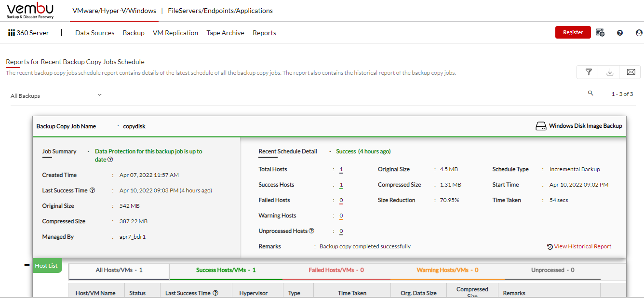Click the Warning Hosts count link

(341, 216)
